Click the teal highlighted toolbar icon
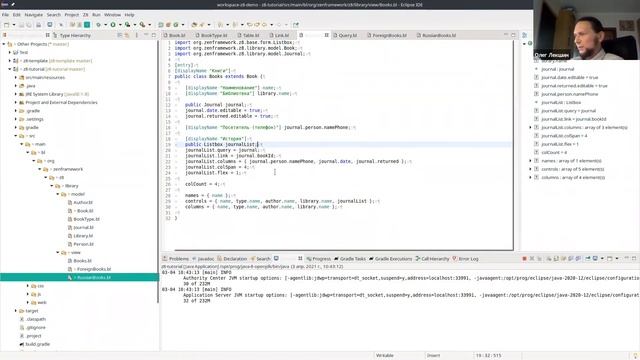 click(87, 25)
